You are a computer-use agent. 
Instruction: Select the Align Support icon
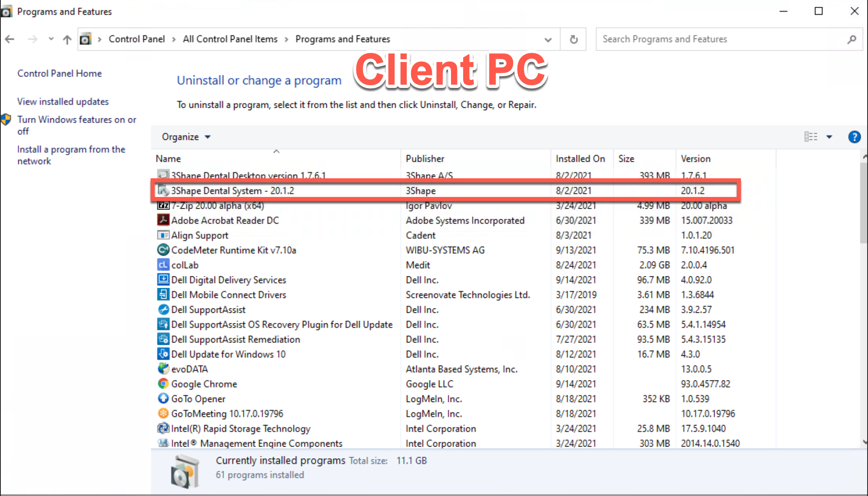pos(163,235)
